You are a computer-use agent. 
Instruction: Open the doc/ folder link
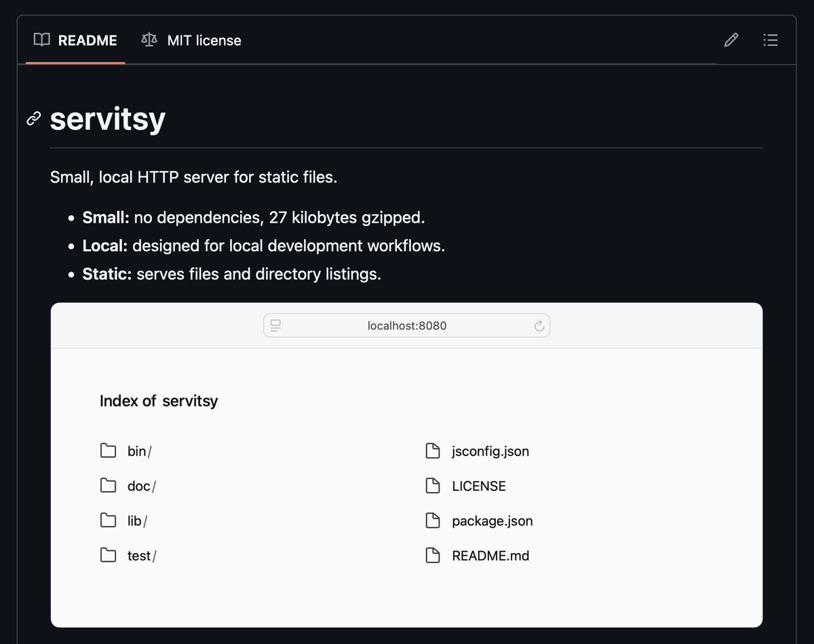pos(142,486)
